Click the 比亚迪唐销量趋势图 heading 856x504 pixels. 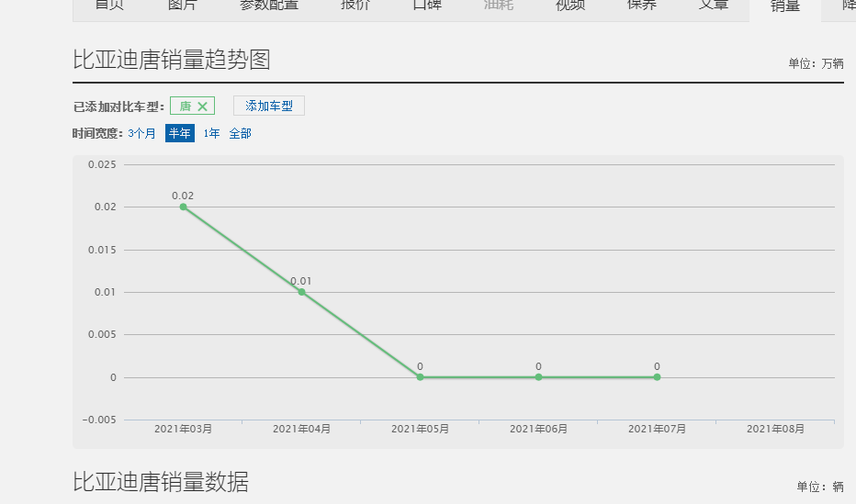point(172,60)
